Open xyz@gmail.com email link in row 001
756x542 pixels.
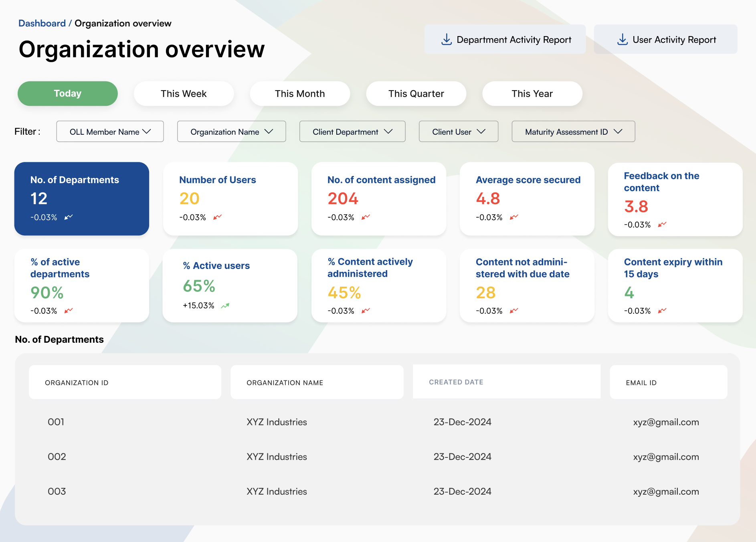pyautogui.click(x=666, y=422)
